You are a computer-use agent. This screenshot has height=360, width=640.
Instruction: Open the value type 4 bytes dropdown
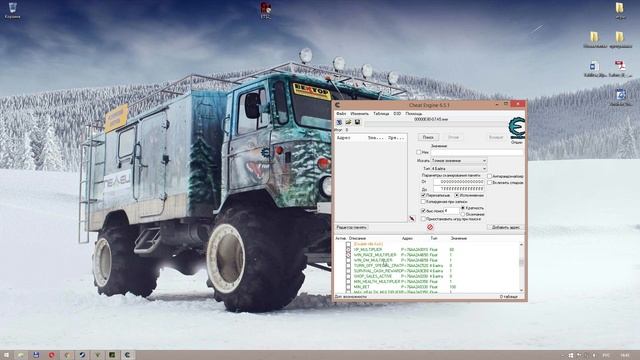[459, 169]
